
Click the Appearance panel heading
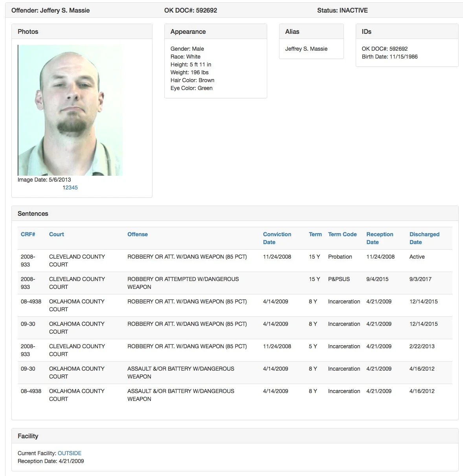pos(188,31)
